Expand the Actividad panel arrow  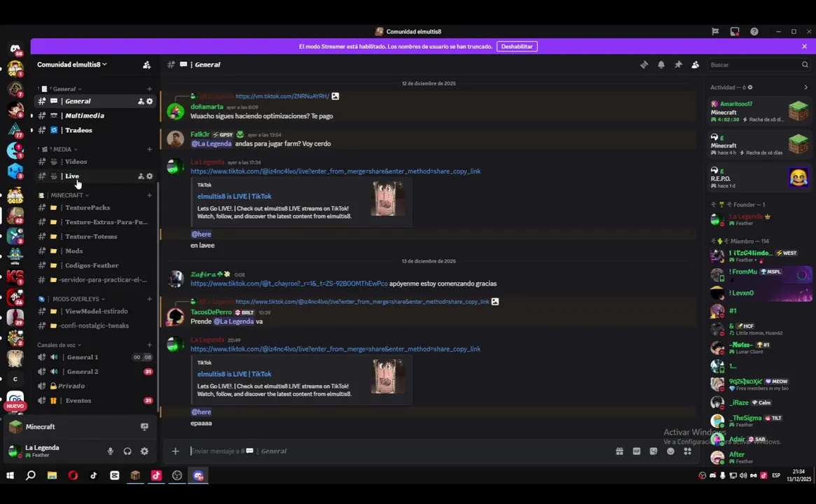pos(805,87)
